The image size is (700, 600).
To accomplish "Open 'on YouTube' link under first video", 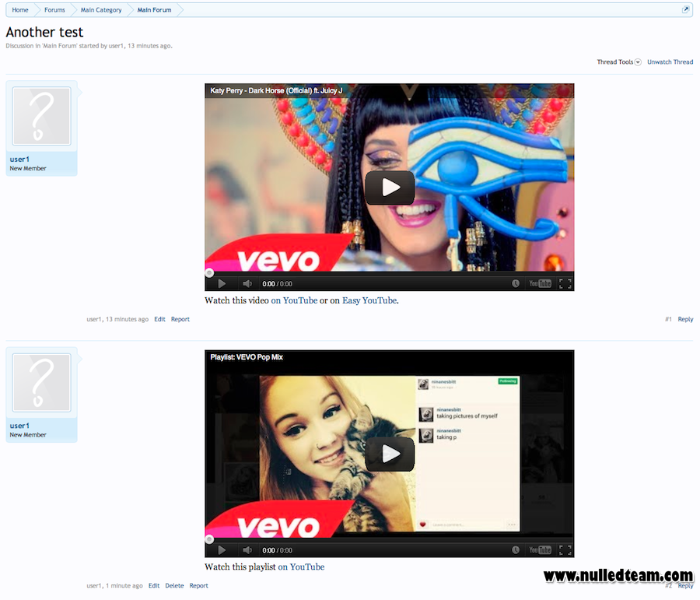I will click(x=294, y=300).
